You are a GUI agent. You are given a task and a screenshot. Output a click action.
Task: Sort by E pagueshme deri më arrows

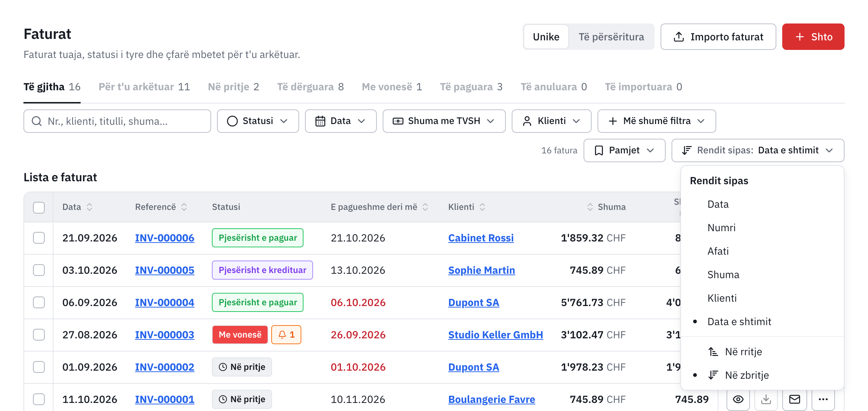click(425, 207)
